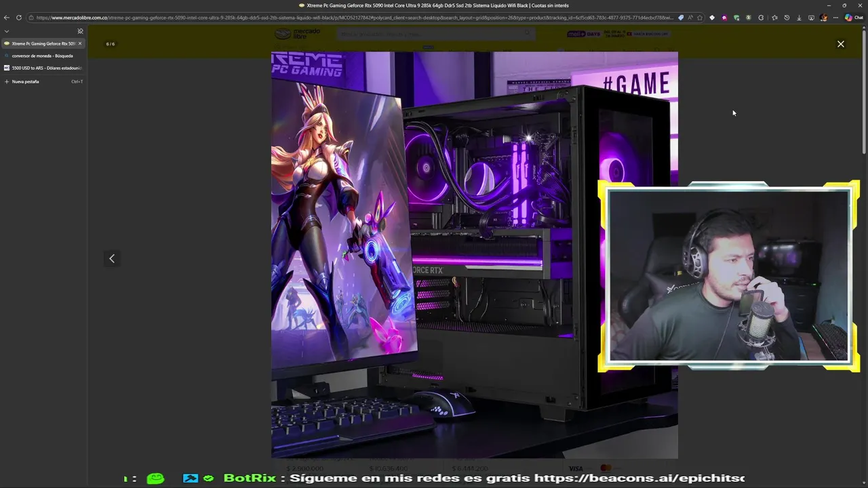
Task: Switch to conversor de moneda tab
Action: pos(43,56)
